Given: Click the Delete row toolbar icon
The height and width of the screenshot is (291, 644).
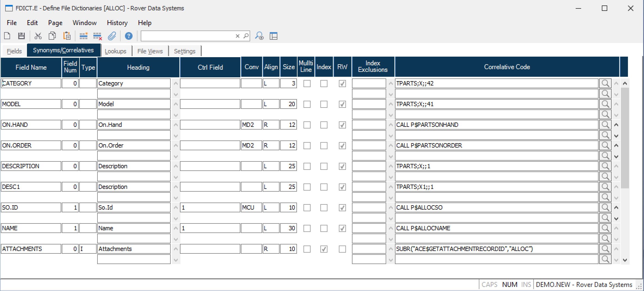Looking at the screenshot, I should pos(97,36).
